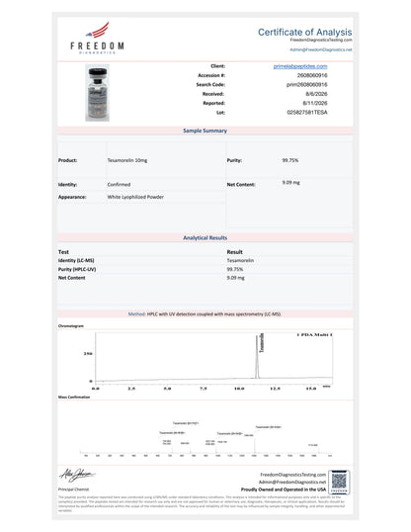The image size is (411, 532).
Task: Select the Identity value Confirmed
Action: (x=119, y=185)
